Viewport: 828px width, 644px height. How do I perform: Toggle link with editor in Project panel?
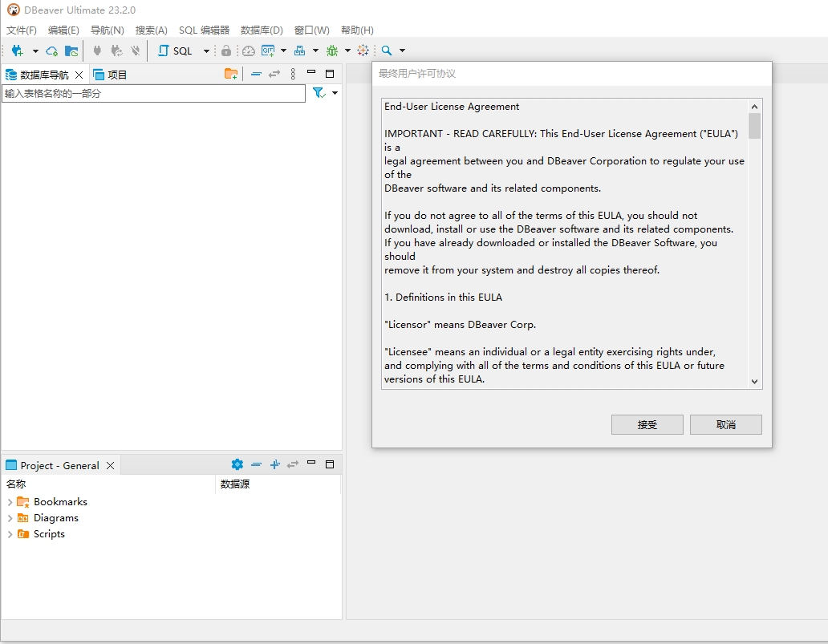pyautogui.click(x=293, y=464)
